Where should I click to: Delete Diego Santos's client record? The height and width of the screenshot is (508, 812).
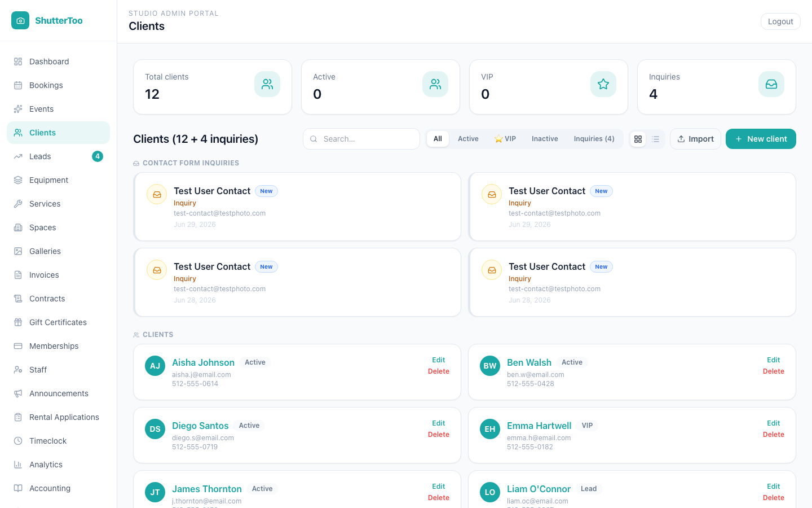point(439,435)
